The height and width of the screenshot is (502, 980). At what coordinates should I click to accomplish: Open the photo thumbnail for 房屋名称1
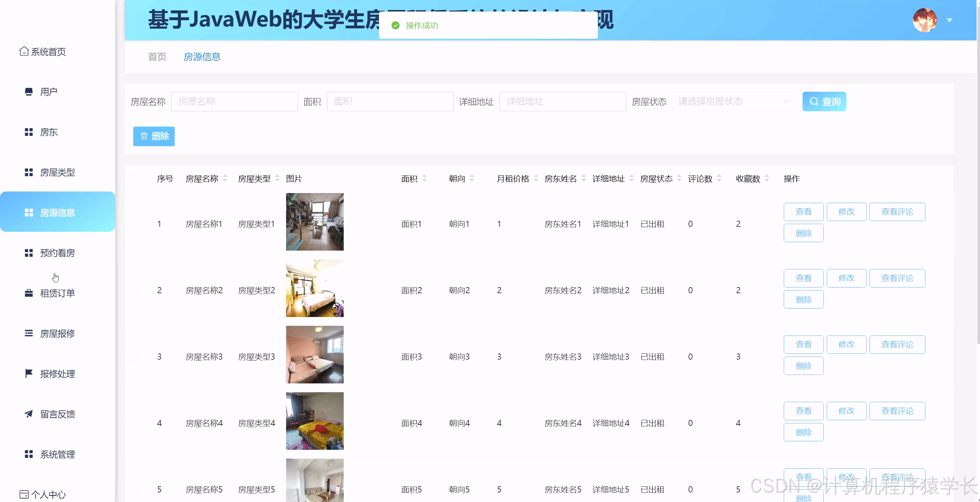click(x=315, y=222)
